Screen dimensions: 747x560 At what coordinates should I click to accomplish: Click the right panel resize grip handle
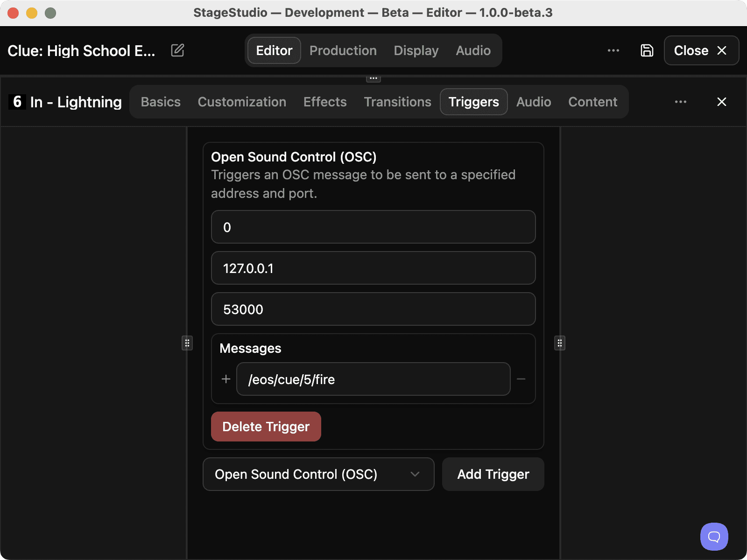click(x=560, y=343)
